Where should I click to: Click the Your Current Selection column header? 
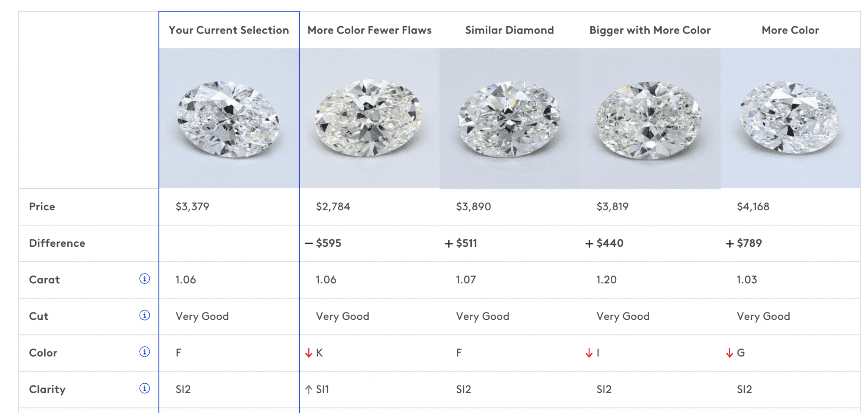(229, 30)
